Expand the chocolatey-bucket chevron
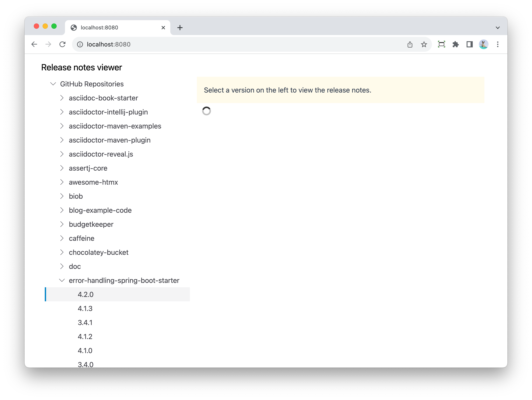This screenshot has height=400, width=532. [x=62, y=252]
